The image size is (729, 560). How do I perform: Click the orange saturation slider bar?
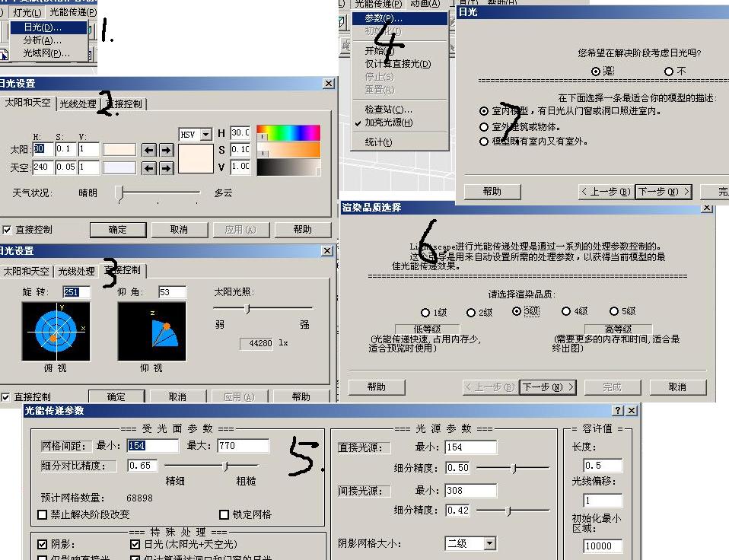[x=288, y=150]
